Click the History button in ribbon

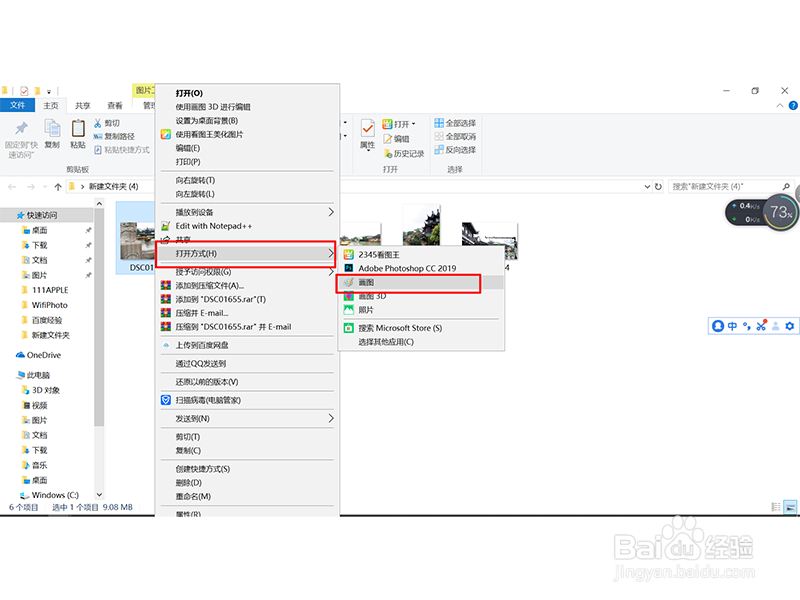click(x=404, y=153)
